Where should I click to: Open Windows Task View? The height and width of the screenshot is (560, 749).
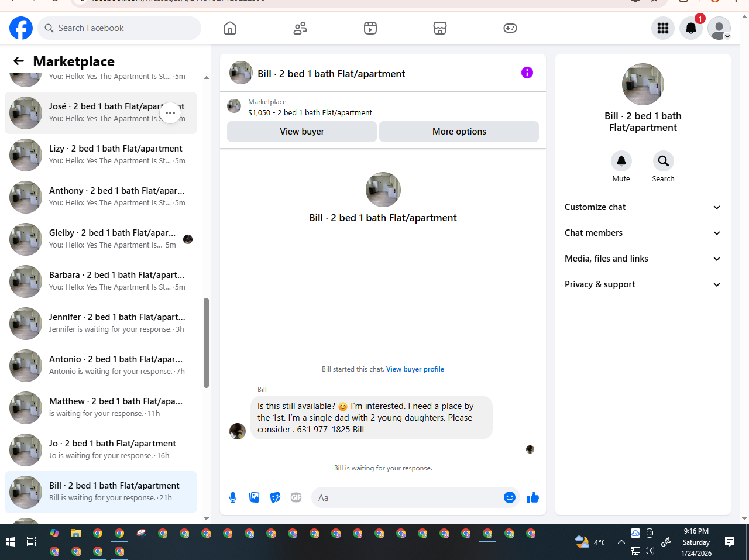click(32, 542)
